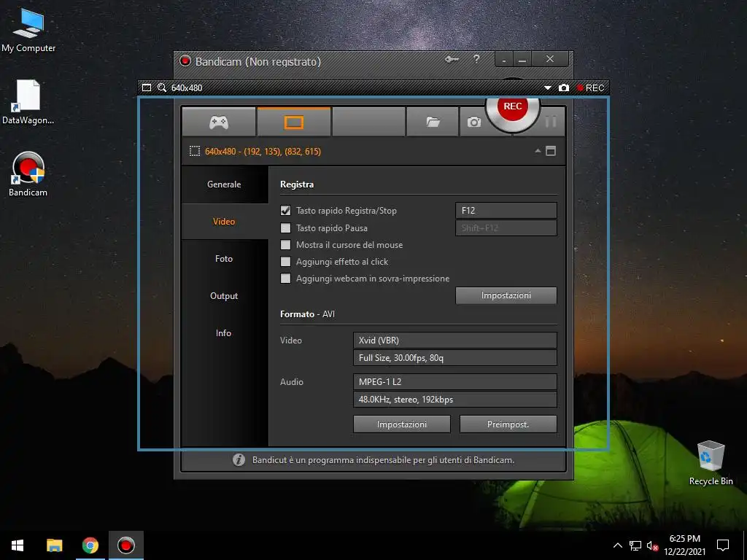
Task: Uncheck Tasto rapido Registra/Stop checkbox
Action: coord(285,211)
